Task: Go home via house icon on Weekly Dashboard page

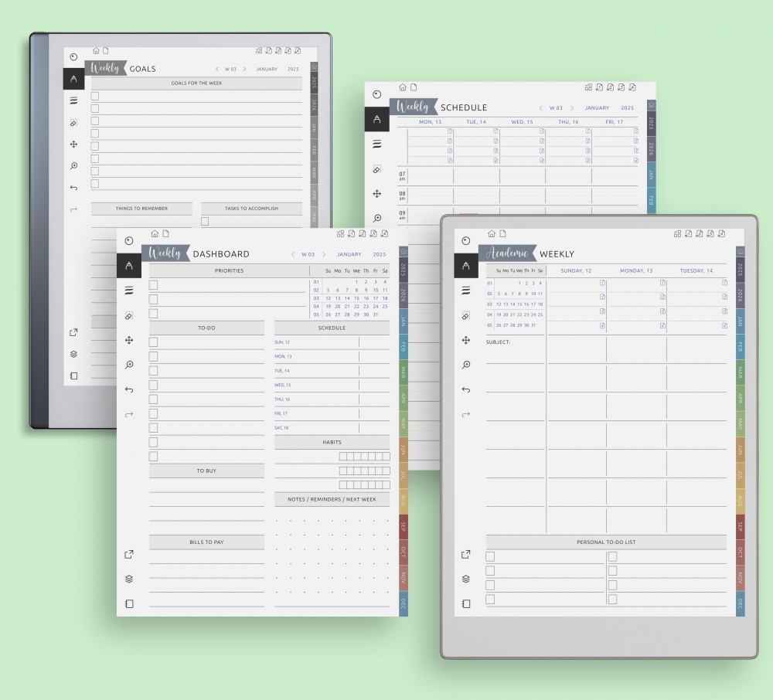Action: tap(155, 233)
